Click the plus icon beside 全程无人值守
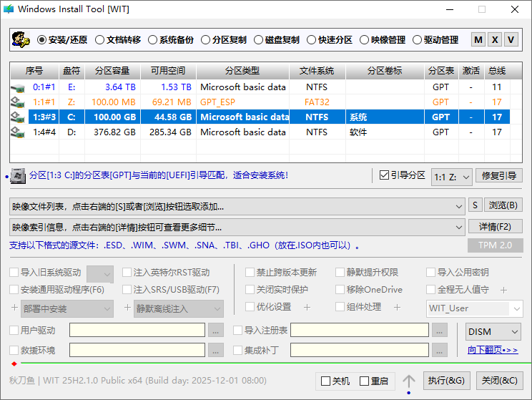Image resolution: width=532 pixels, height=400 pixels. click(504, 290)
